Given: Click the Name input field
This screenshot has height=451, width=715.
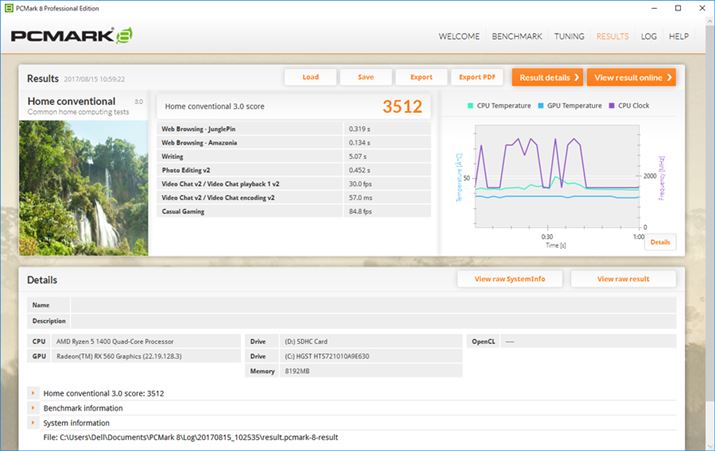Looking at the screenshot, I should coord(373,305).
